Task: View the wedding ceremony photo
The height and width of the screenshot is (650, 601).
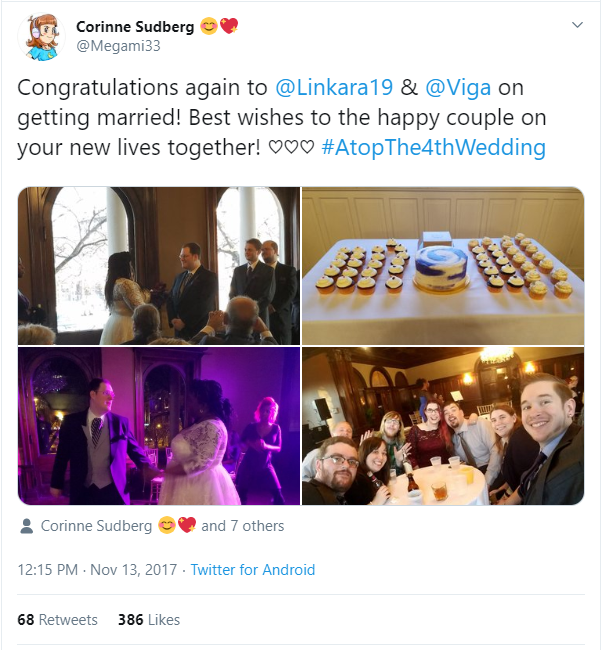Action: tap(159, 266)
